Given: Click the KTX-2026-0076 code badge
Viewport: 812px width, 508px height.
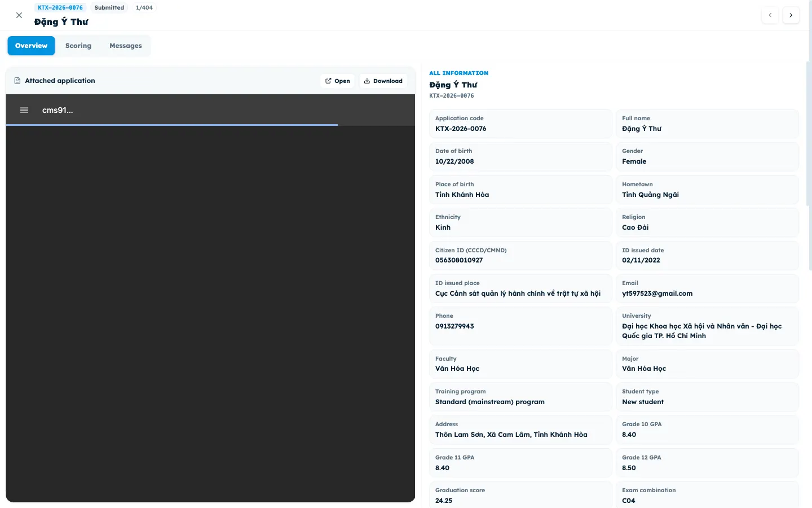Looking at the screenshot, I should click(60, 7).
